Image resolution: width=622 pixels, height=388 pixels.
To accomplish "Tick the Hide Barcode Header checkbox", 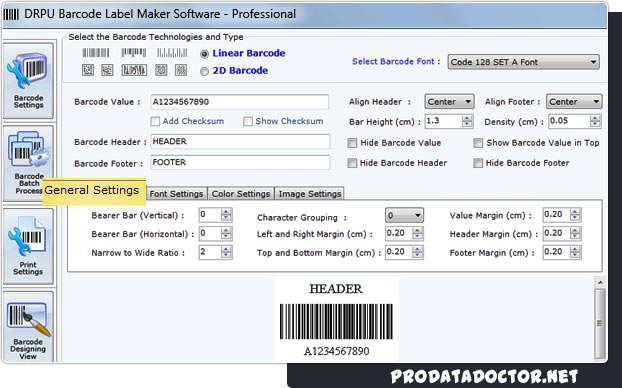I will click(352, 163).
